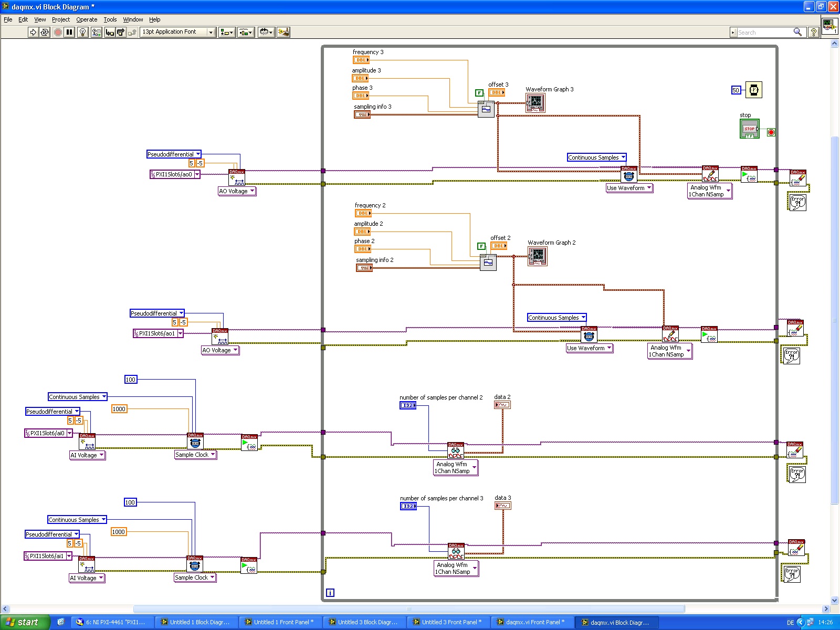Switch to daqmx.vi Front Panel taskbar button

pyautogui.click(x=532, y=622)
